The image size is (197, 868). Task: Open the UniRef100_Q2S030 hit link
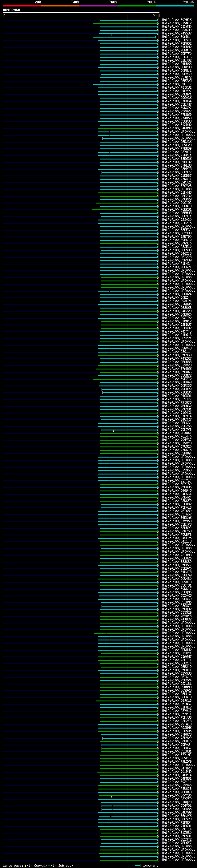point(177,220)
